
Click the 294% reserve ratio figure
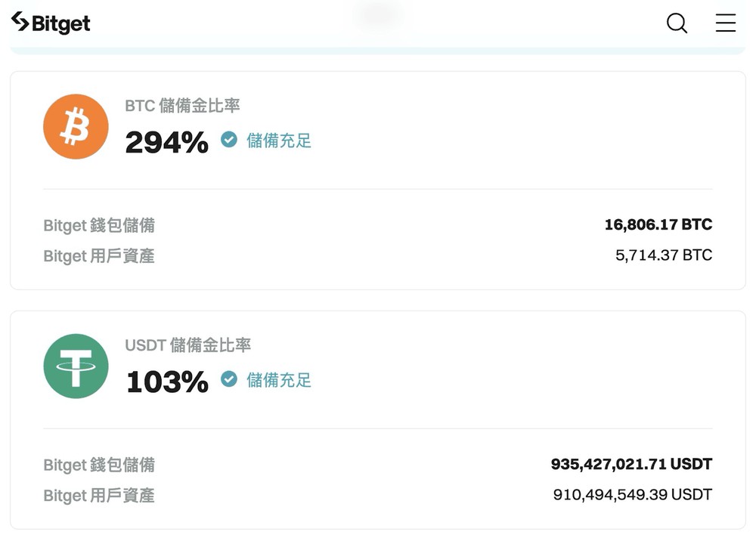167,143
